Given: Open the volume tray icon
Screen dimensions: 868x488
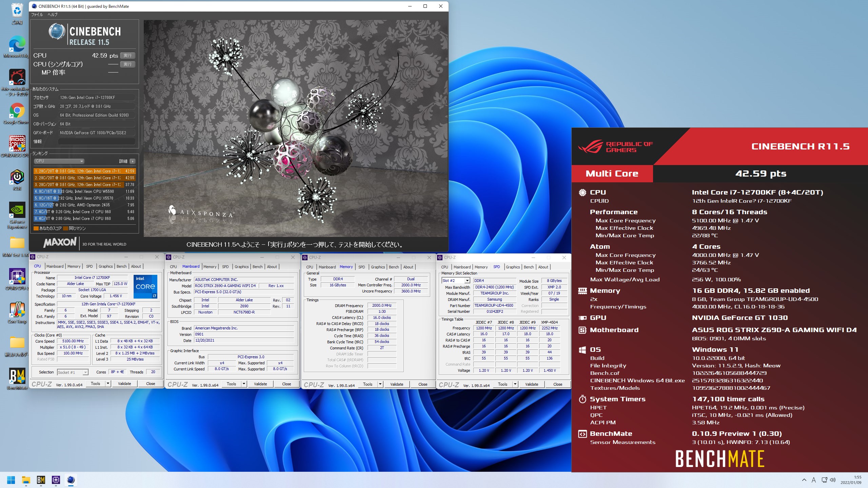Looking at the screenshot, I should pos(833,480).
